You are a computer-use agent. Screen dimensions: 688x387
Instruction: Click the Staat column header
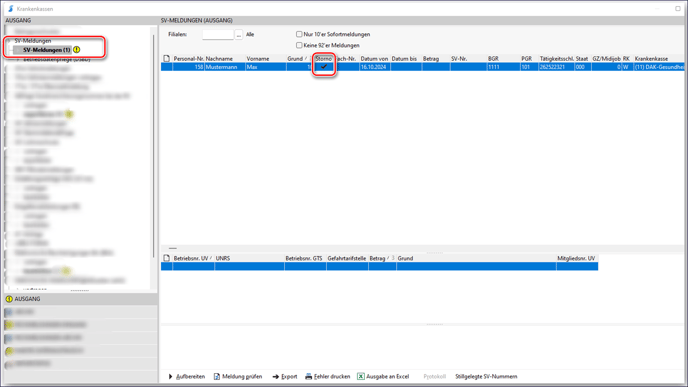coord(583,58)
